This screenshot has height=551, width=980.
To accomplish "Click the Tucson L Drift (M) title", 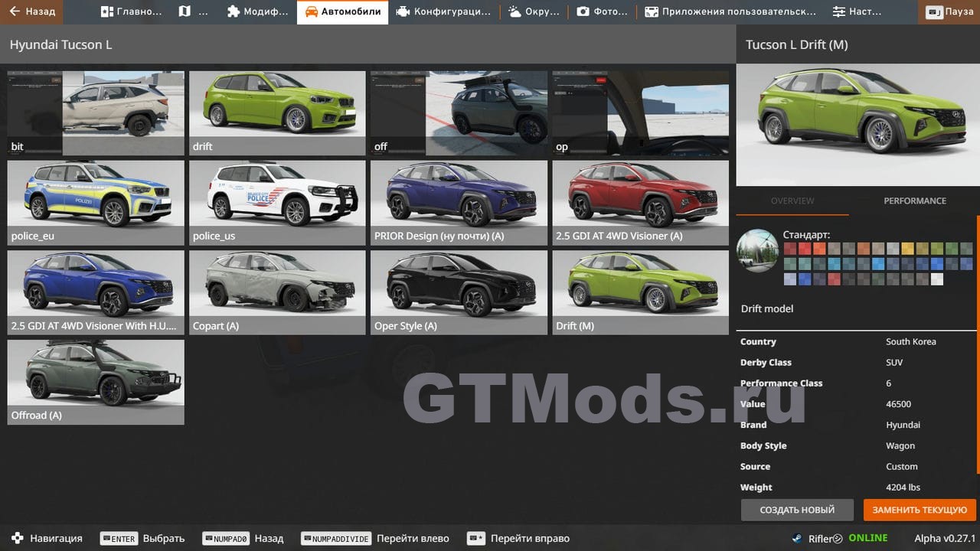I will coord(797,44).
